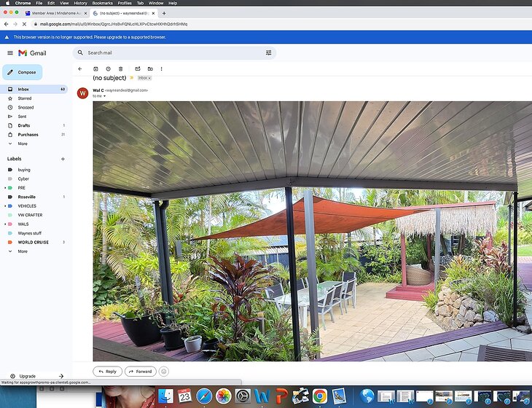Viewport: 532px width, 408px height.
Task: Expand the recipient details arrow next to 'to me'
Action: (x=105, y=96)
